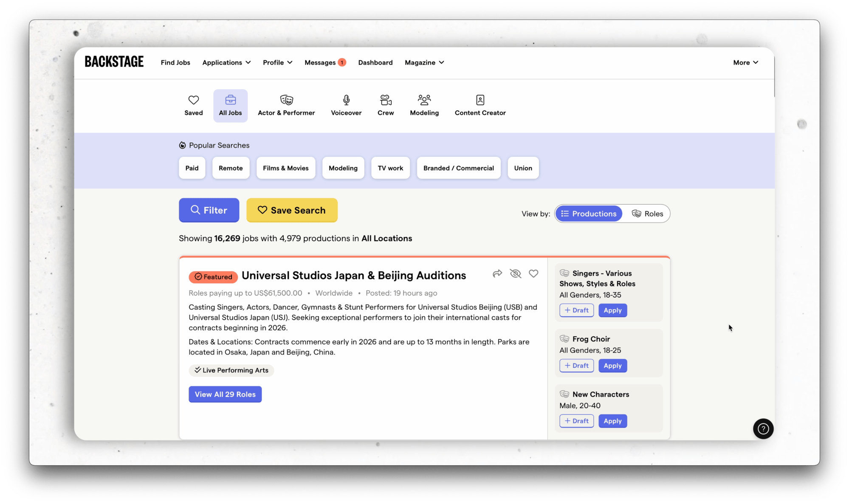The height and width of the screenshot is (504, 849).
Task: Open the Profile dropdown
Action: (277, 62)
